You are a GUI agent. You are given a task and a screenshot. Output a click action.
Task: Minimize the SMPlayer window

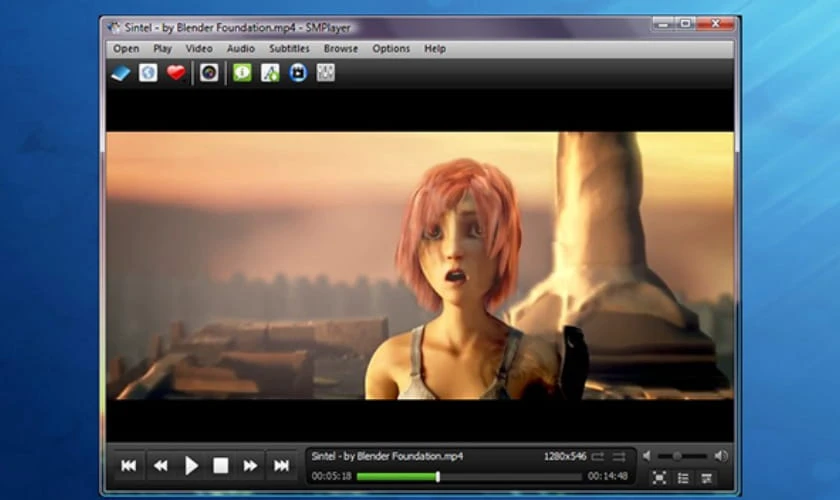[x=664, y=24]
